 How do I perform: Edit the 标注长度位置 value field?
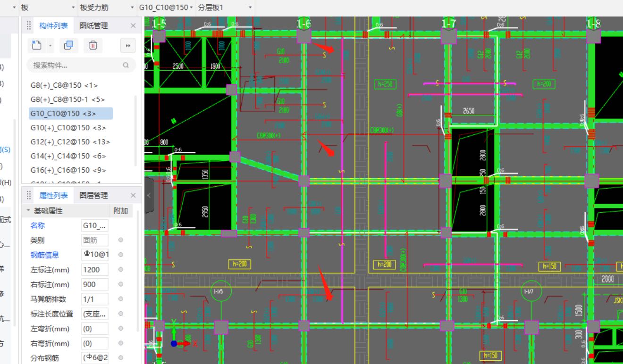95,314
